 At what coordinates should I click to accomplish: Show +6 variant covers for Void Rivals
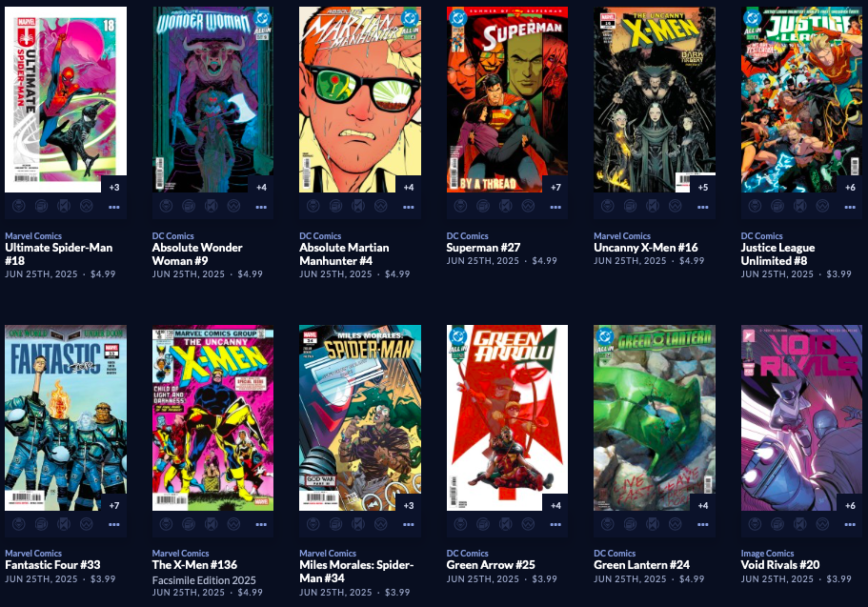pos(850,505)
